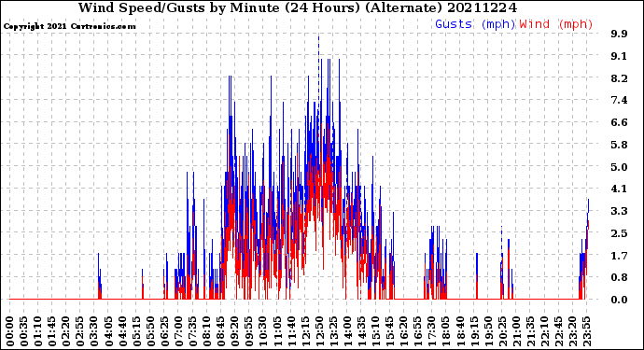Click the 17:30 time axis label

click(431, 331)
